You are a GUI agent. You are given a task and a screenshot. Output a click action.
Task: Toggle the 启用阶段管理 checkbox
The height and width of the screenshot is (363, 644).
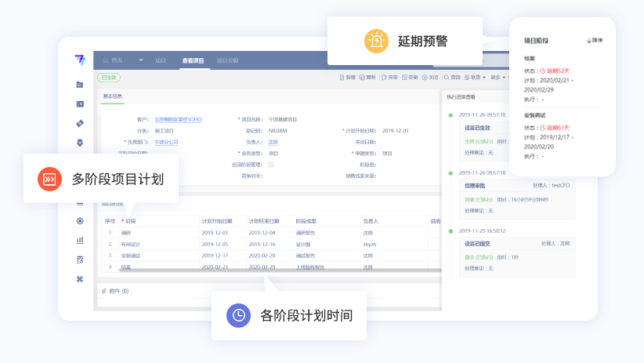[x=271, y=165]
